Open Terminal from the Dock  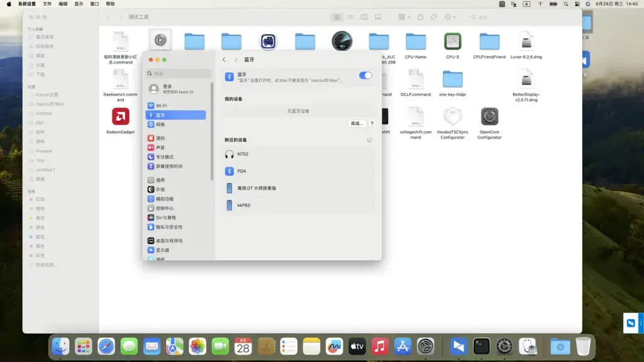tap(481, 347)
